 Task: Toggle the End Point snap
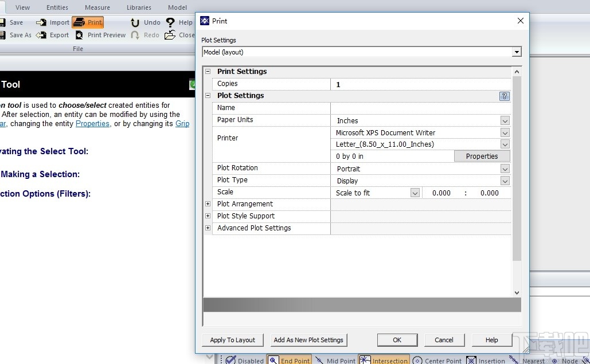coord(289,360)
